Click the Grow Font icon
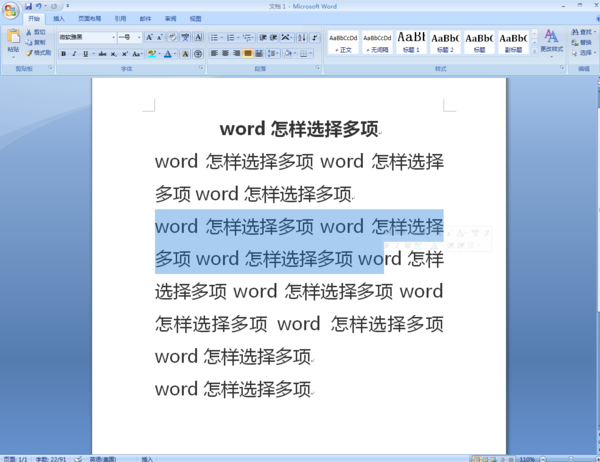 coord(149,37)
